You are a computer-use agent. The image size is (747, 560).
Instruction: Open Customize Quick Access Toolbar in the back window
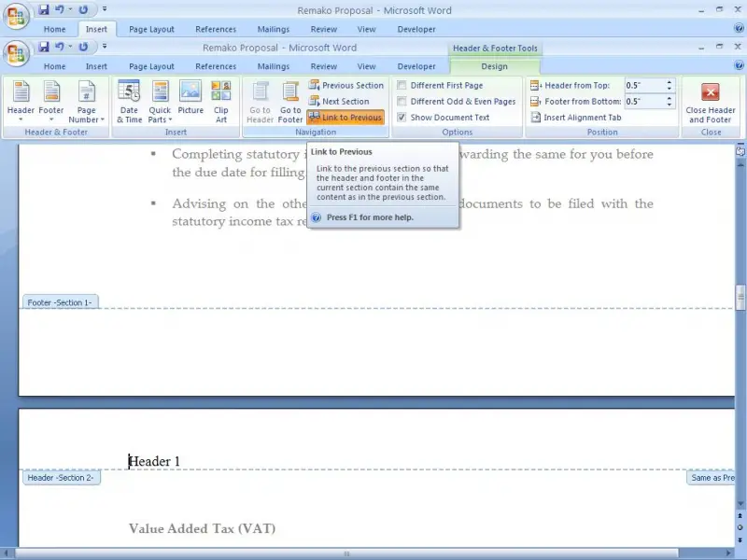(105, 9)
